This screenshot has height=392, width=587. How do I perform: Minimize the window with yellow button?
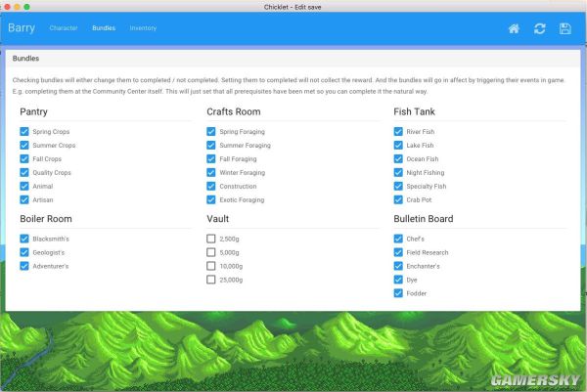point(17,7)
